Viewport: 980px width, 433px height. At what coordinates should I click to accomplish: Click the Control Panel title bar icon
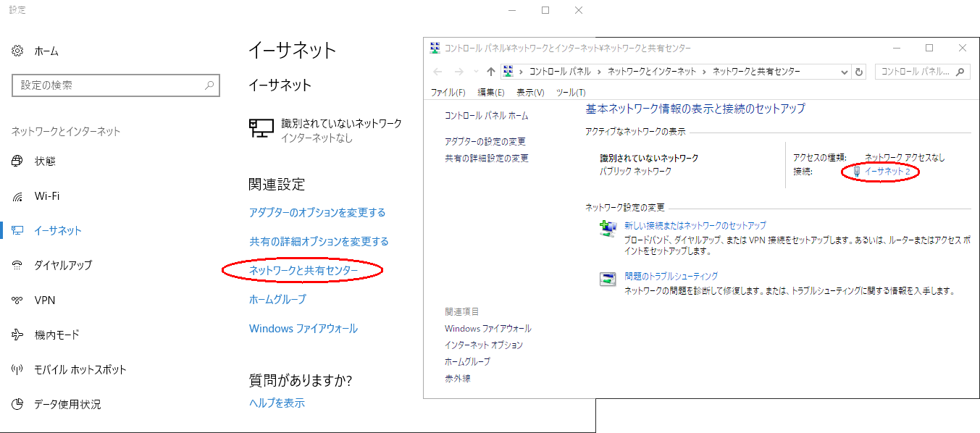point(435,49)
